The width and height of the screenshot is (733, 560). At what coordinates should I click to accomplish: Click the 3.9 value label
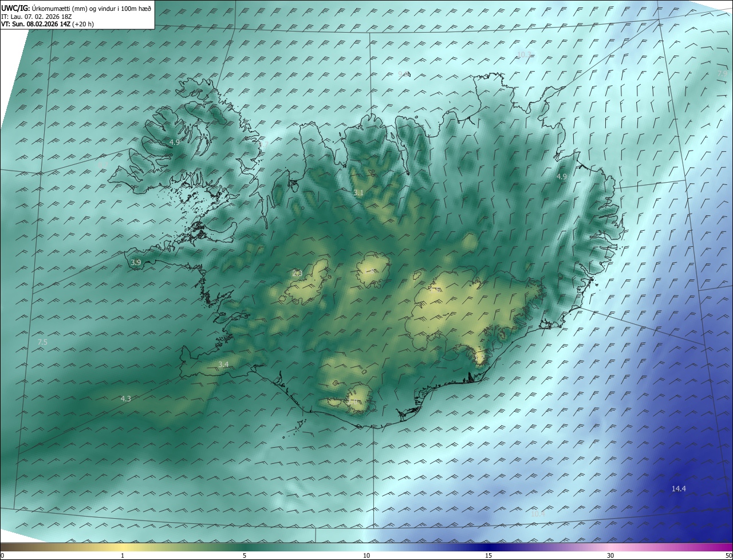coord(136,262)
